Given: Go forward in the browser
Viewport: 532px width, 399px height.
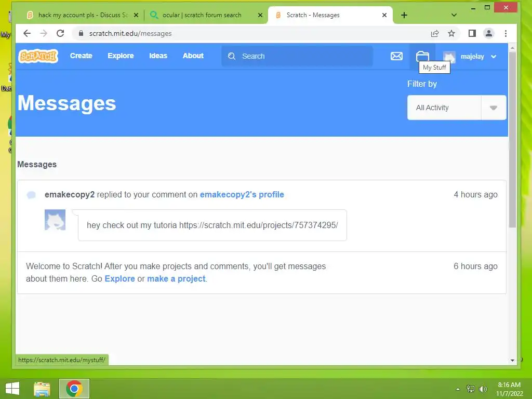Looking at the screenshot, I should [44, 33].
